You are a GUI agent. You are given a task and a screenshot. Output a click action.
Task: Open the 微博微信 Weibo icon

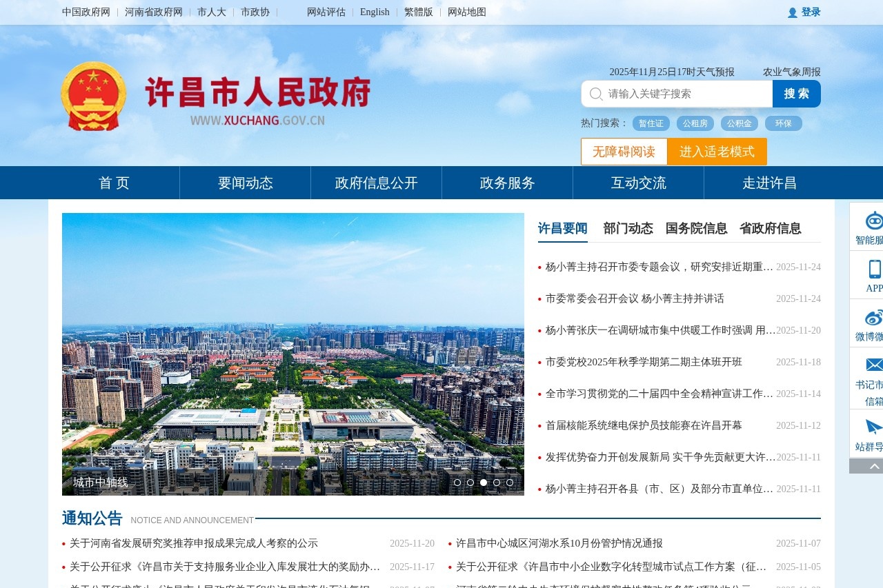tap(875, 318)
